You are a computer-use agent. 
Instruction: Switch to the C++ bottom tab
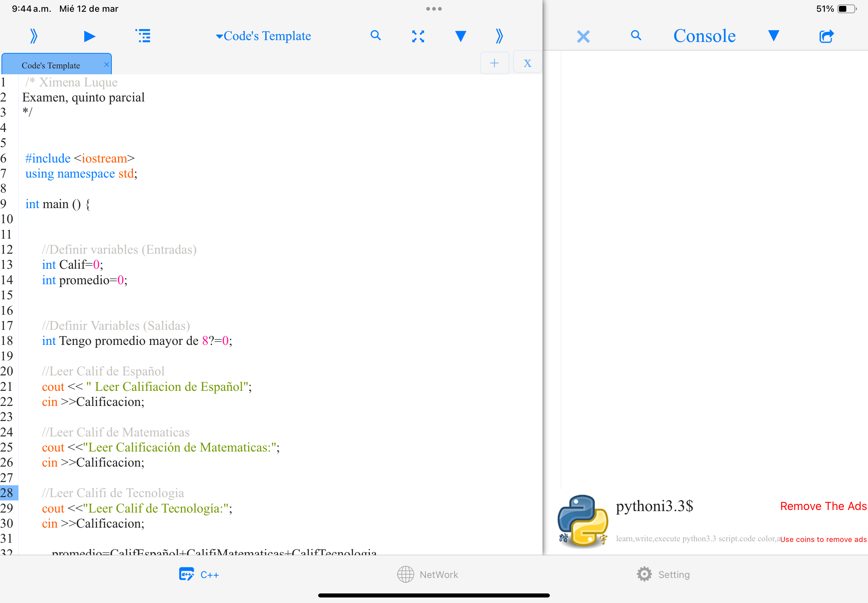[199, 574]
